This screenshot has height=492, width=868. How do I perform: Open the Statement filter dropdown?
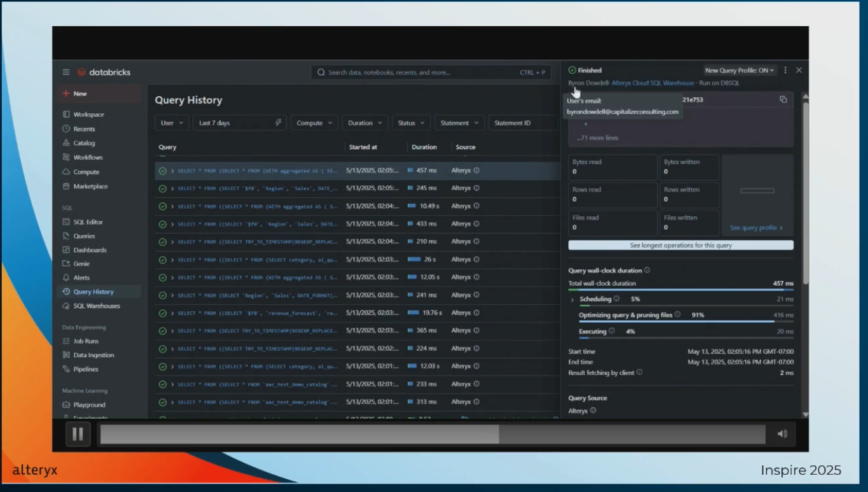pyautogui.click(x=459, y=123)
